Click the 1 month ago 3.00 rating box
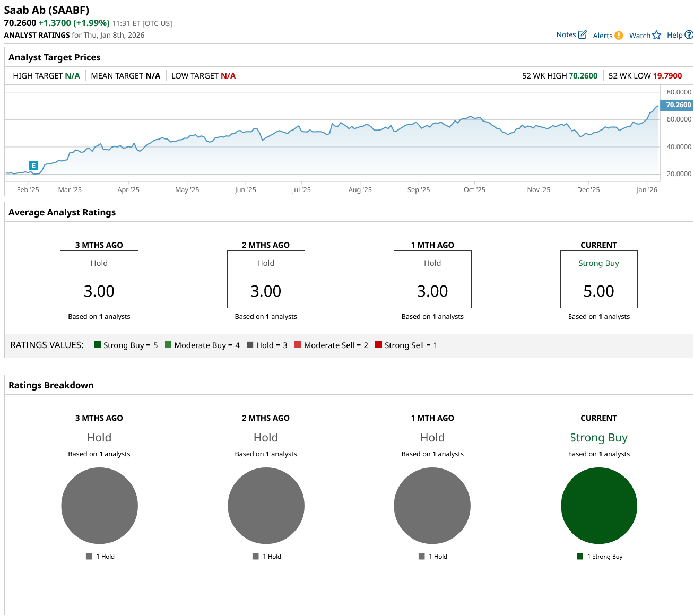This screenshot has height=616, width=694. point(432,279)
